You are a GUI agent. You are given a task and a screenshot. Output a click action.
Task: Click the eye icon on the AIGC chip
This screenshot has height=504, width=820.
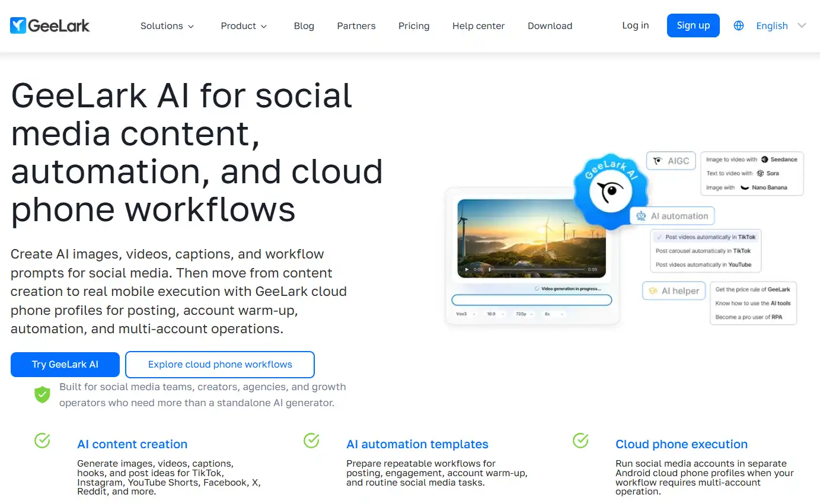click(658, 161)
